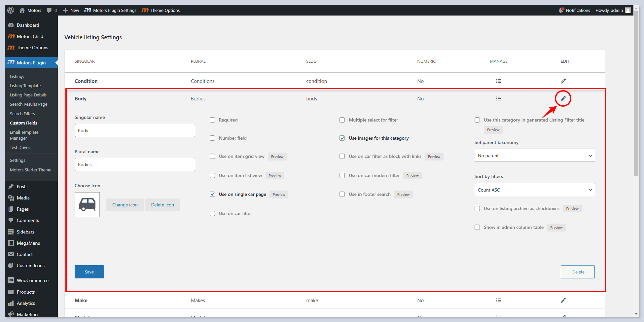This screenshot has height=322, width=644.
Task: Open the Set parent taxonomy dropdown
Action: point(535,156)
